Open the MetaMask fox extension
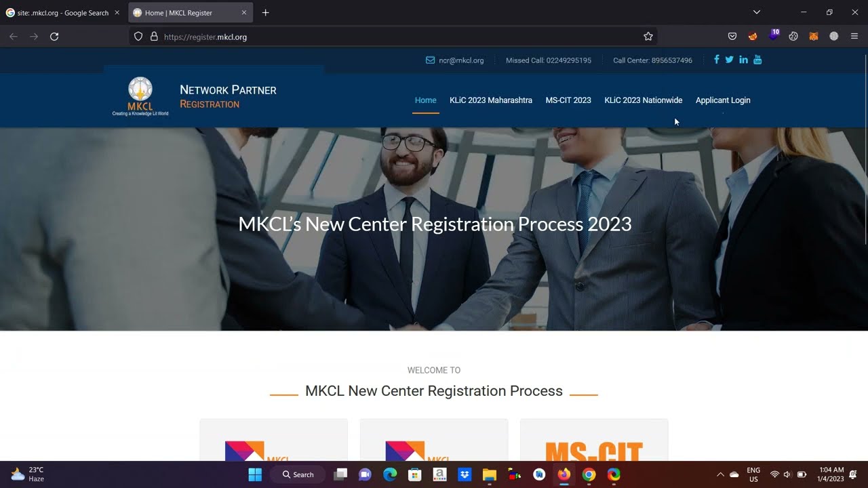 click(814, 37)
